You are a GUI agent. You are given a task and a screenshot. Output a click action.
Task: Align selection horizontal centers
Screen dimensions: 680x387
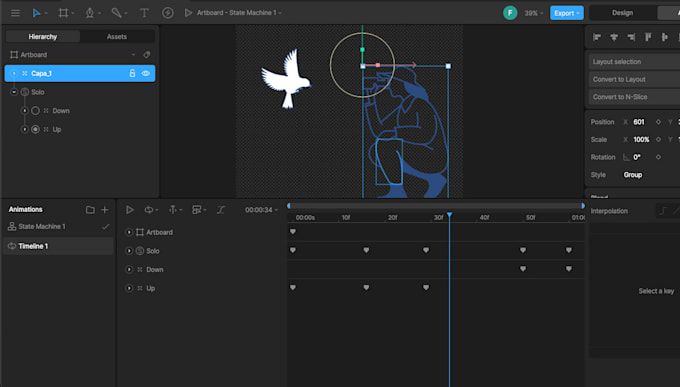[x=614, y=37]
